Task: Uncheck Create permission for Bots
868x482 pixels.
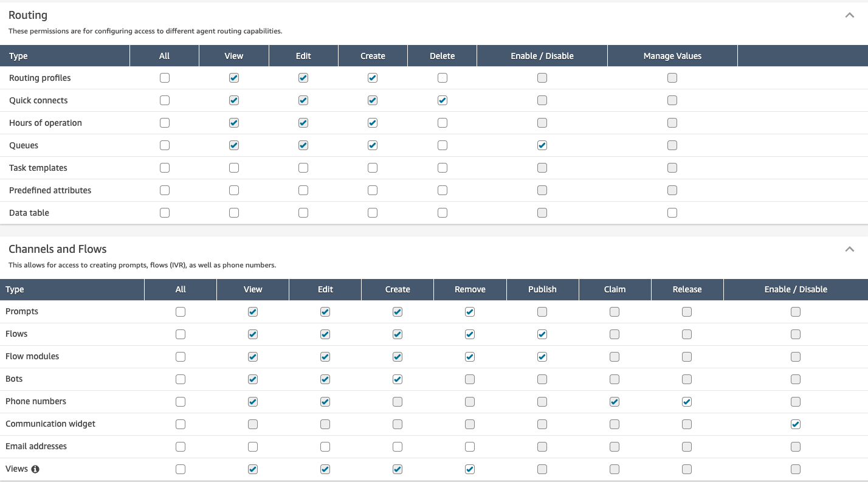Action: 398,379
